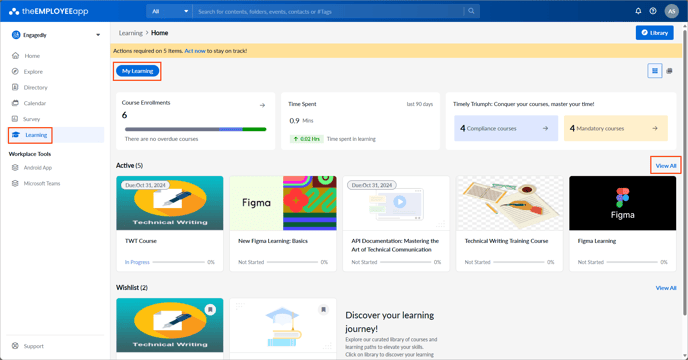
Task: Open API Documentation course thumbnail
Action: [396, 203]
